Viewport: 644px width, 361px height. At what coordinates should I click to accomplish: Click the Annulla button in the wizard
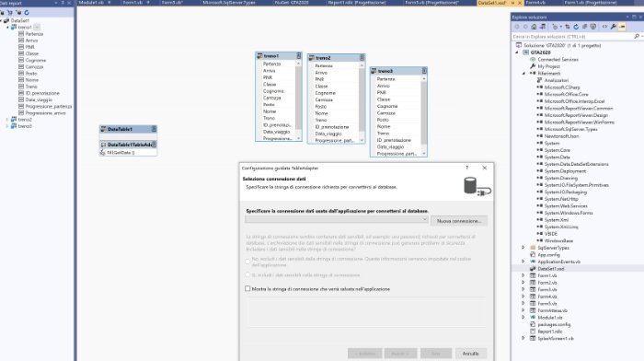point(470,354)
